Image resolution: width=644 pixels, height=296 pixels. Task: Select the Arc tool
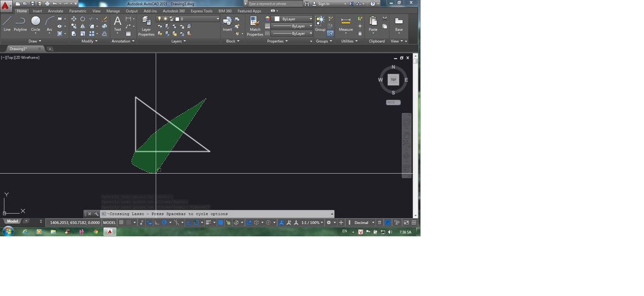pos(49,24)
